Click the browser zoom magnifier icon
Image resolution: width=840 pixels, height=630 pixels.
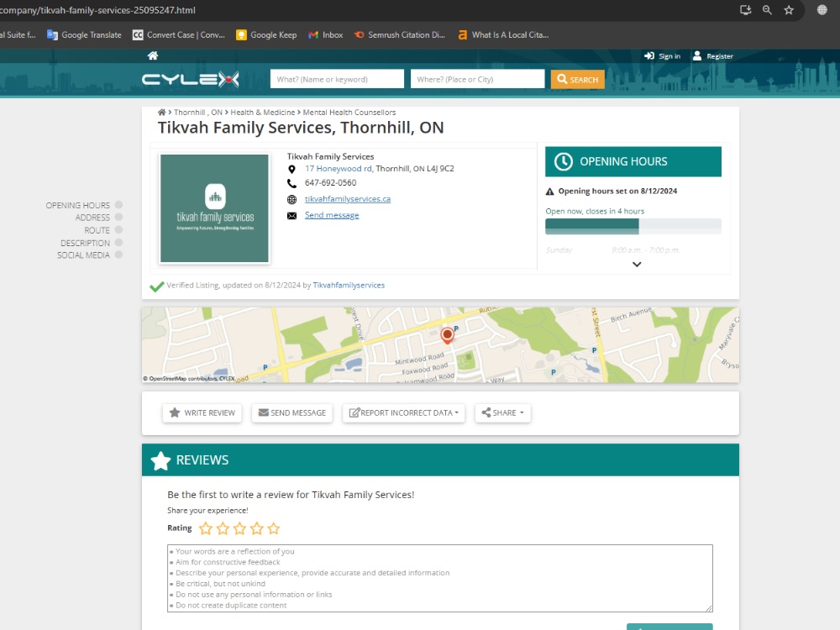click(767, 10)
